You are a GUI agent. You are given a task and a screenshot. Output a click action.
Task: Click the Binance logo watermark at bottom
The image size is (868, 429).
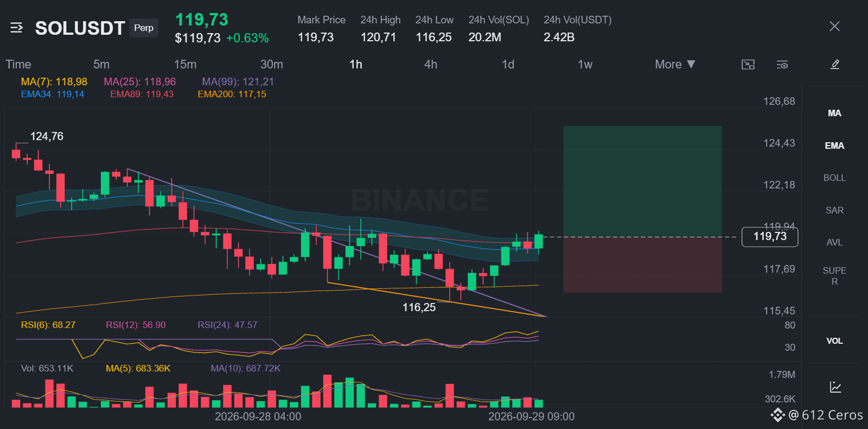point(777,415)
